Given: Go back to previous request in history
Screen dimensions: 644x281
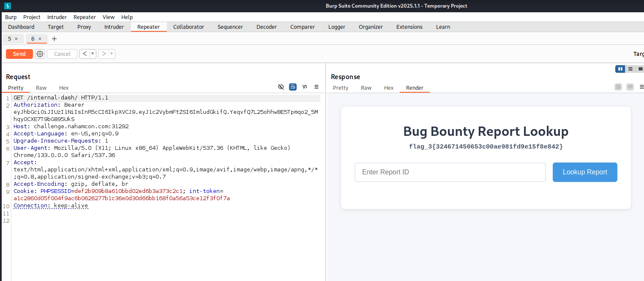Looking at the screenshot, I should click(x=85, y=54).
